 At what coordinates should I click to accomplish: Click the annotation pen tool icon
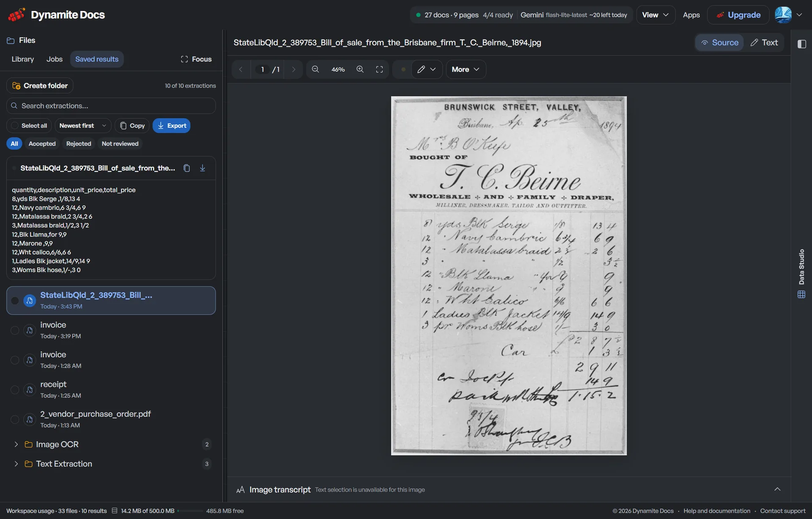coord(421,69)
